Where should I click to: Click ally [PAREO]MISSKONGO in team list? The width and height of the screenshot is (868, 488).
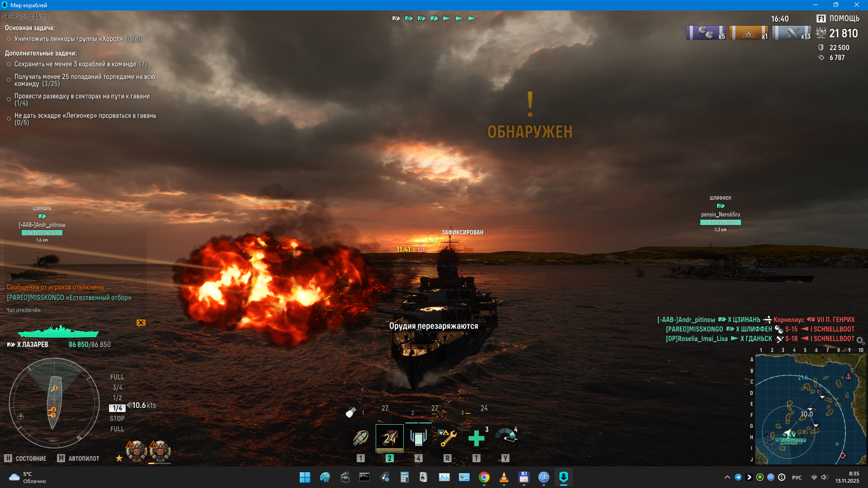pos(694,329)
